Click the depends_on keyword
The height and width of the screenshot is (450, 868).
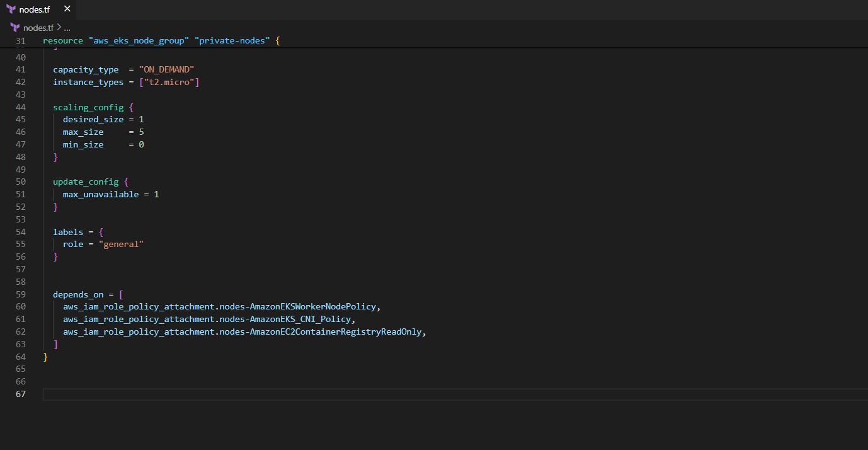[77, 294]
